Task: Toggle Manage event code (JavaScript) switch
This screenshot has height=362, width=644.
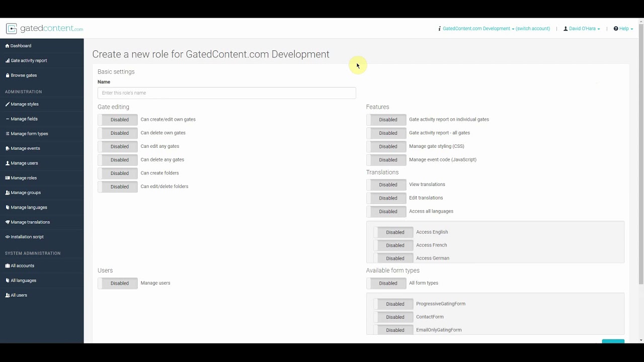Action: (386, 160)
